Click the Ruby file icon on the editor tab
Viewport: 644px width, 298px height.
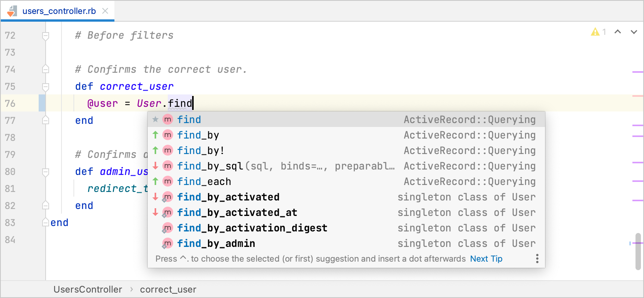[12, 10]
